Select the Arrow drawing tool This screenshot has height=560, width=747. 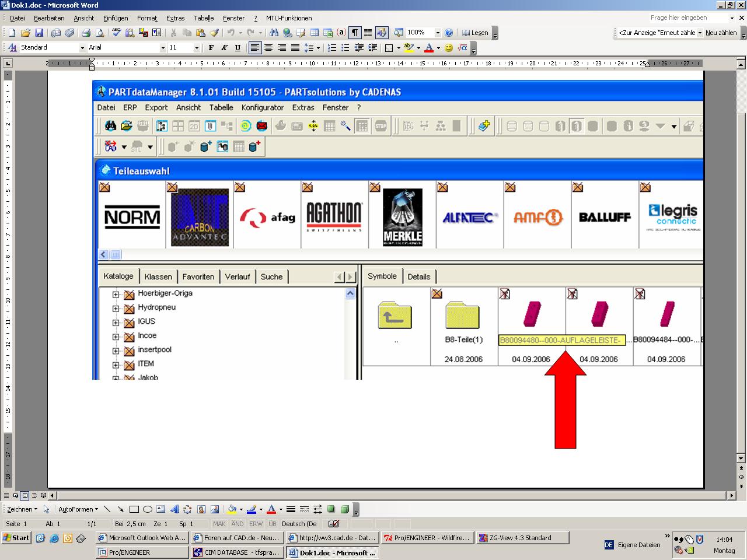pyautogui.click(x=121, y=509)
